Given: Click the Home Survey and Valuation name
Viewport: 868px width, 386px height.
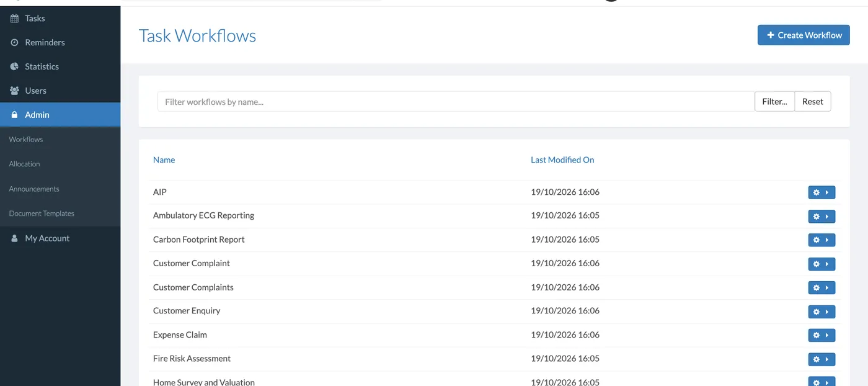Looking at the screenshot, I should (204, 382).
